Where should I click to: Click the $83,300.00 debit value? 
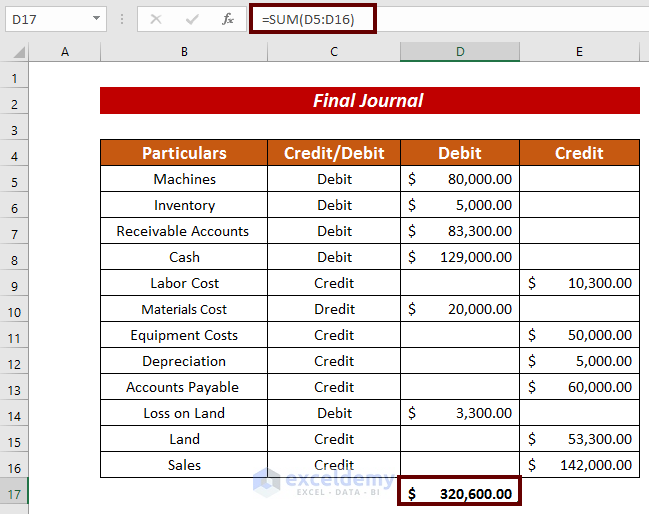[460, 231]
